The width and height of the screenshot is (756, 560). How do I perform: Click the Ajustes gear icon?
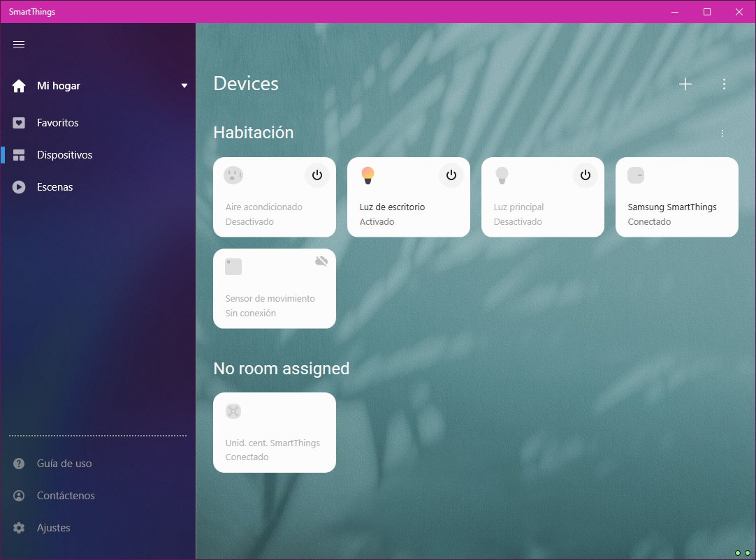pos(19,528)
